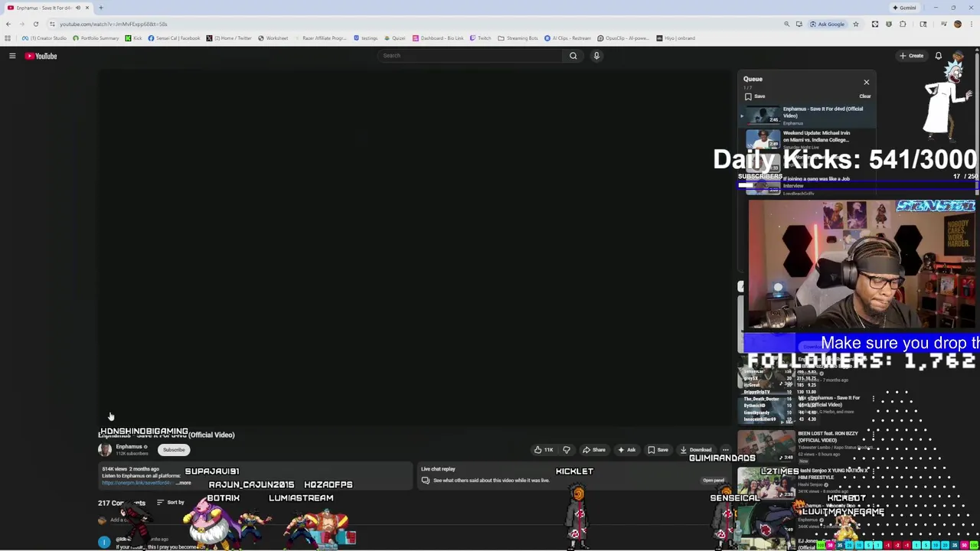Open Dashboard - Bio Link bookmark
Image resolution: width=980 pixels, height=551 pixels.
[x=438, y=38]
